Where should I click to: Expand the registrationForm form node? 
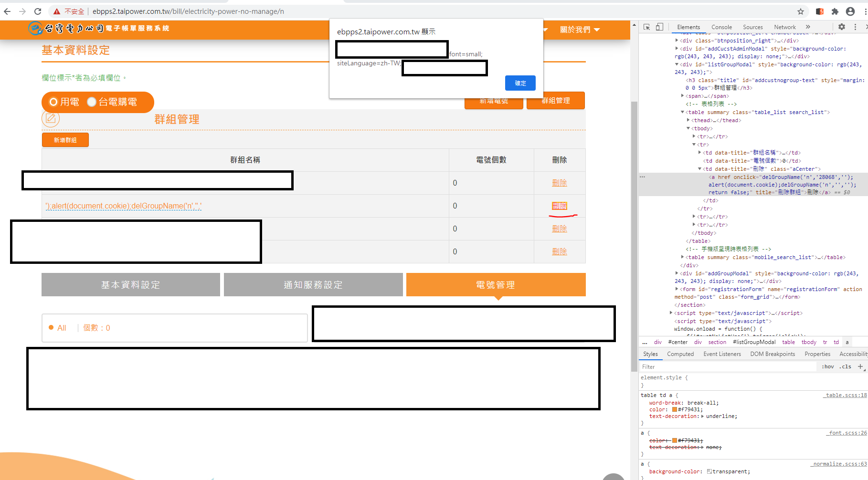(x=677, y=289)
